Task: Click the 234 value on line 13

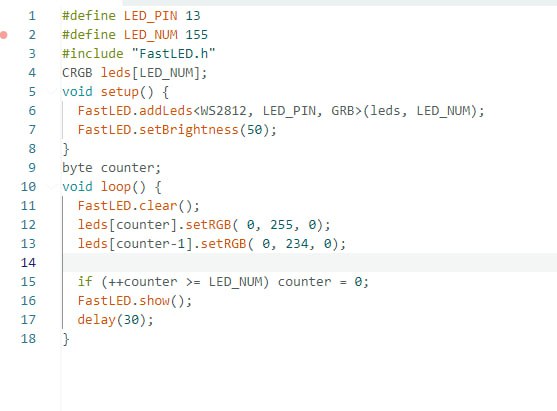Action: click(297, 244)
